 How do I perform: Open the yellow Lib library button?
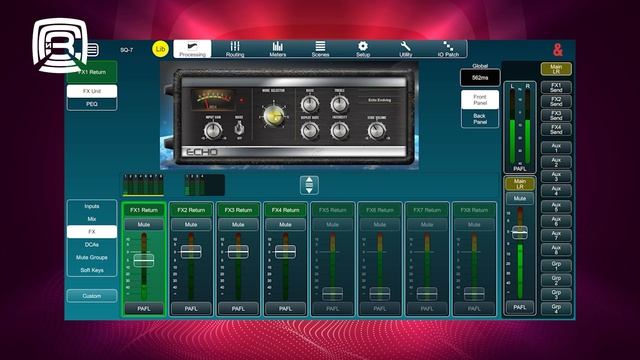click(160, 49)
